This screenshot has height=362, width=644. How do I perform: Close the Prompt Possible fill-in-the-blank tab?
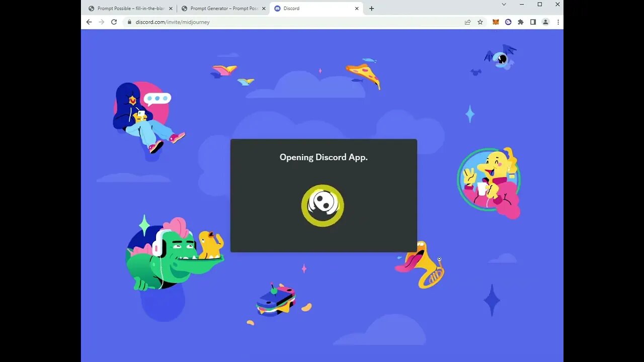(171, 9)
